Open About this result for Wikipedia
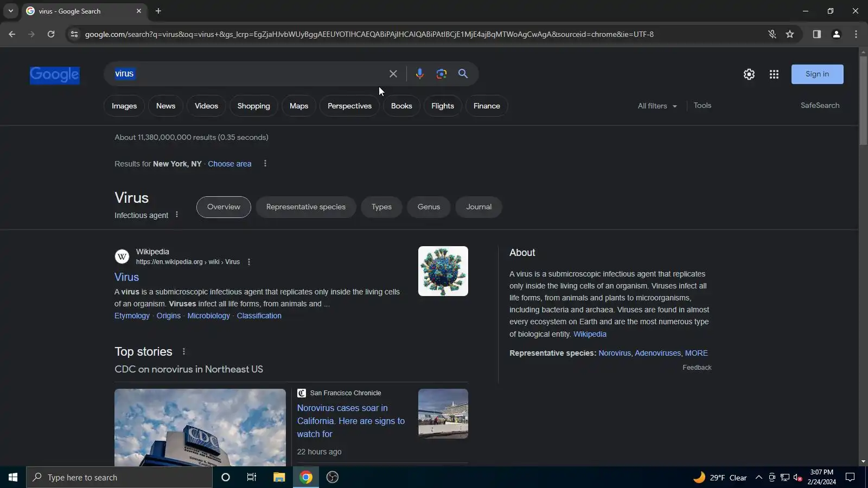This screenshot has height=488, width=868. (x=249, y=262)
